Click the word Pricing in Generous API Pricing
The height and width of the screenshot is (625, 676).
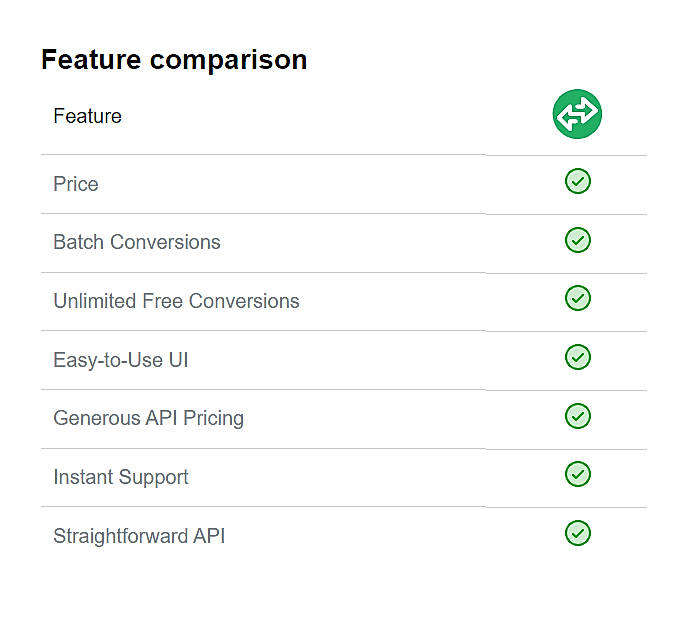(x=210, y=418)
